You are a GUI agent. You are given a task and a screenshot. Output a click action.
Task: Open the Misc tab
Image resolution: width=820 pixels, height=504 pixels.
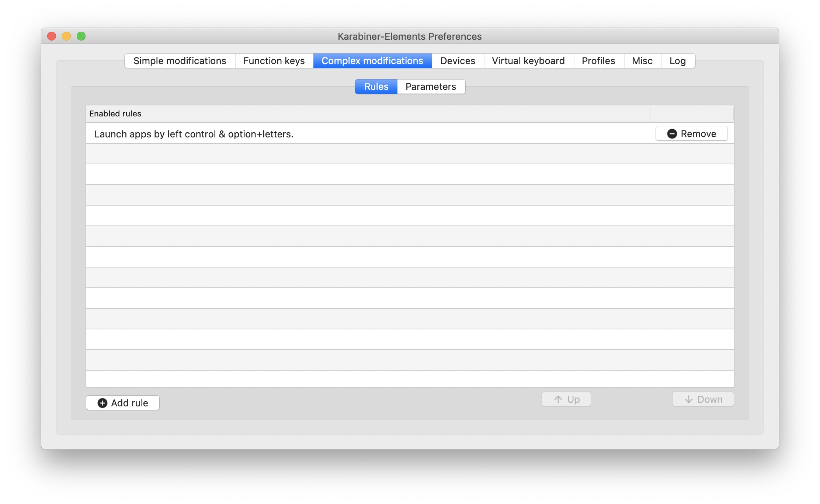pos(642,61)
